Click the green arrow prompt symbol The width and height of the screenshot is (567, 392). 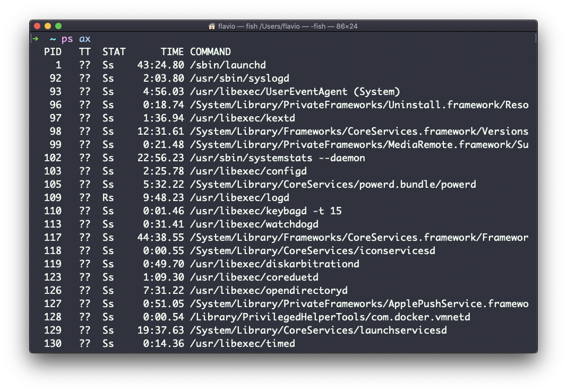click(36, 39)
